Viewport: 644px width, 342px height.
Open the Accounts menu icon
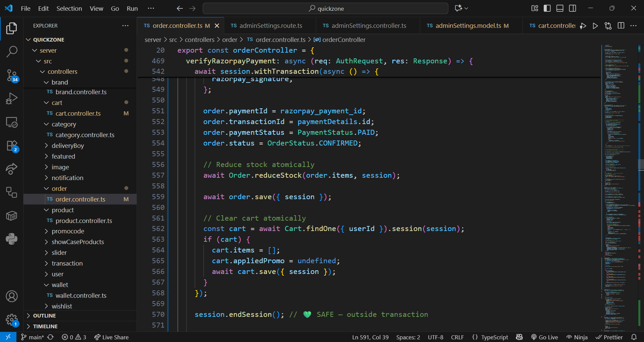[x=12, y=296]
